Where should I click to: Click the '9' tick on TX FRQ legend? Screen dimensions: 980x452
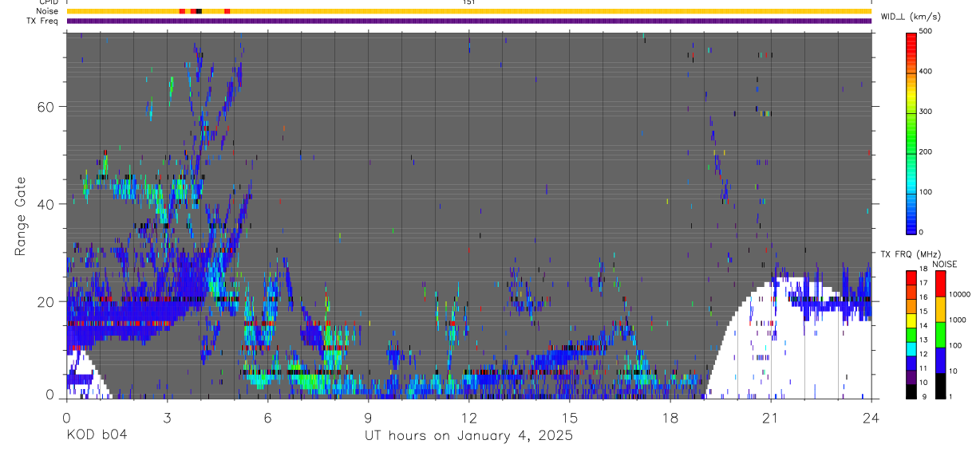tap(923, 397)
